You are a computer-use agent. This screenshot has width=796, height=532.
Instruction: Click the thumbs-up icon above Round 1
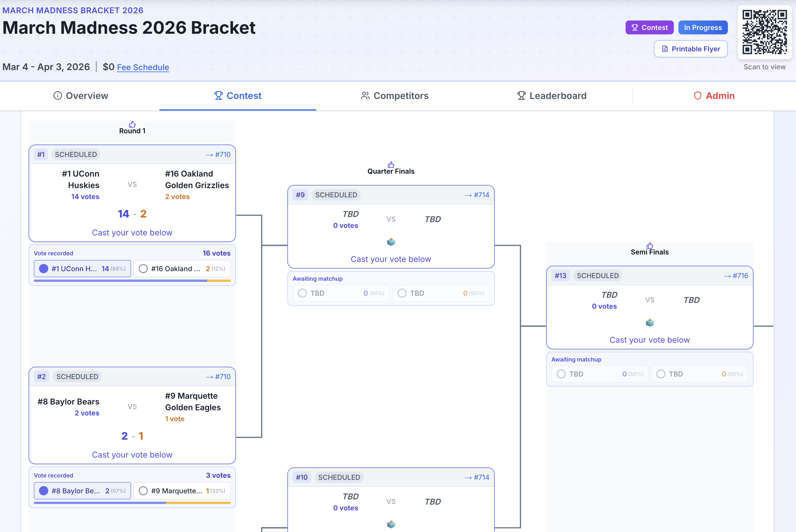132,124
